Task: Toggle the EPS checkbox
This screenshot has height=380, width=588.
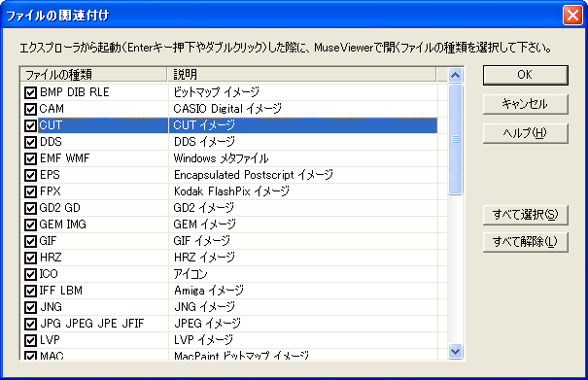Action: point(30,175)
